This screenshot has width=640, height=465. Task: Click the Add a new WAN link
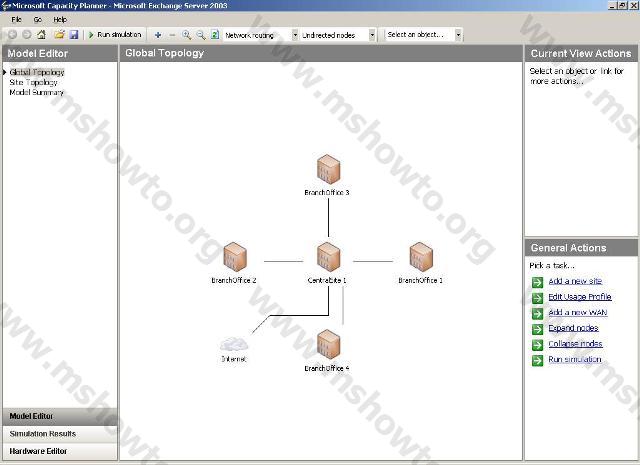point(578,312)
